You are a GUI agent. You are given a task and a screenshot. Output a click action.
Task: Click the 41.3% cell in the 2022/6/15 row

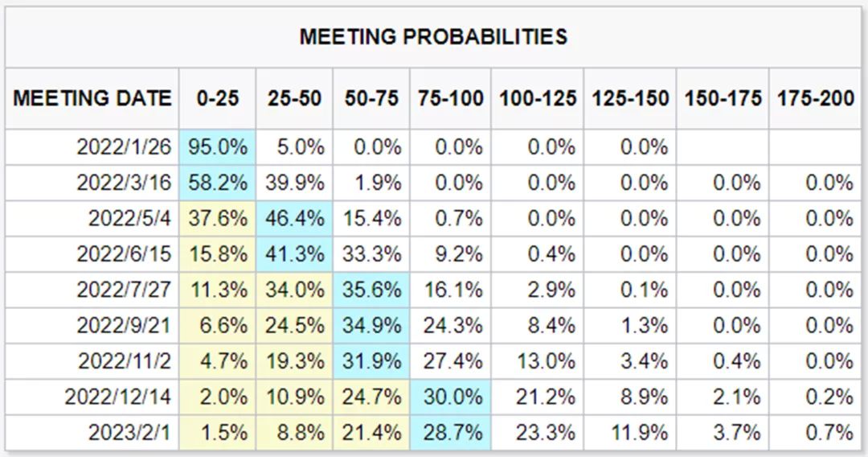[294, 253]
